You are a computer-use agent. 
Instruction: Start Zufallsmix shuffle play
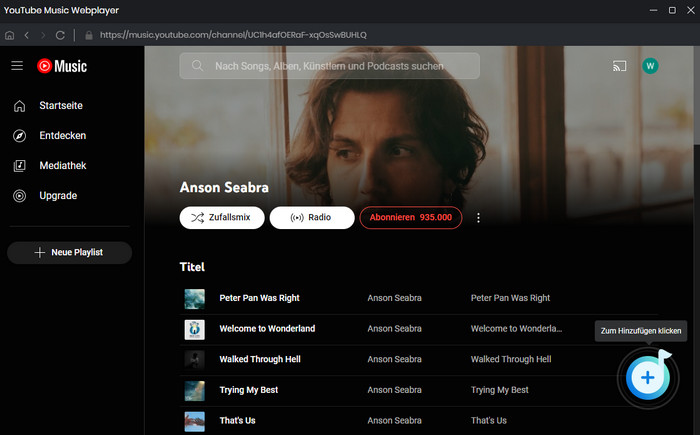222,218
